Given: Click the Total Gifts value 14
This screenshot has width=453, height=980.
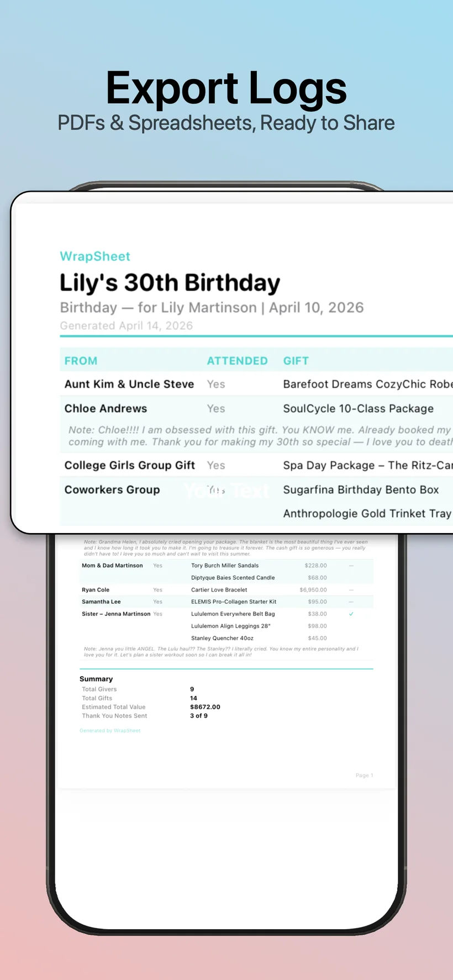Looking at the screenshot, I should 193,698.
